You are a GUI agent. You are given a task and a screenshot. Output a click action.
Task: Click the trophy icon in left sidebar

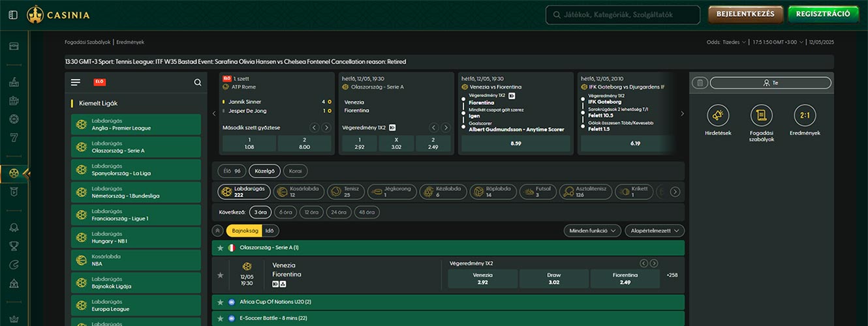(14, 246)
